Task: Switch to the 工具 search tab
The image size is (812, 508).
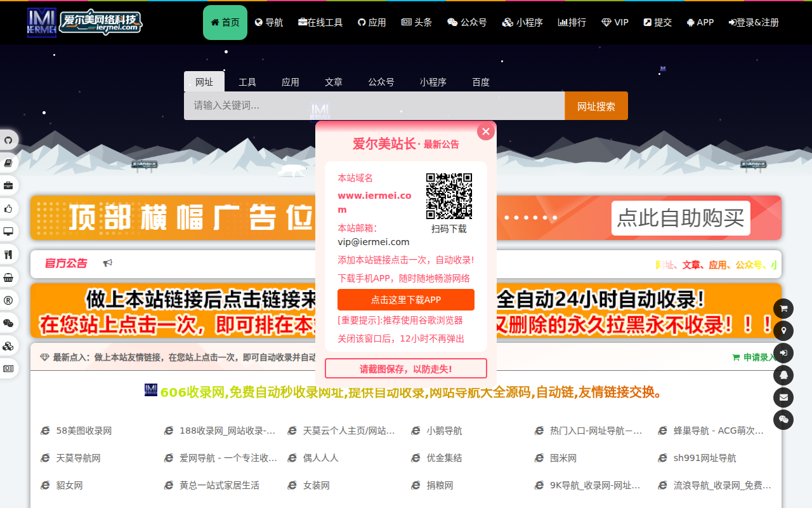Action: (x=247, y=81)
